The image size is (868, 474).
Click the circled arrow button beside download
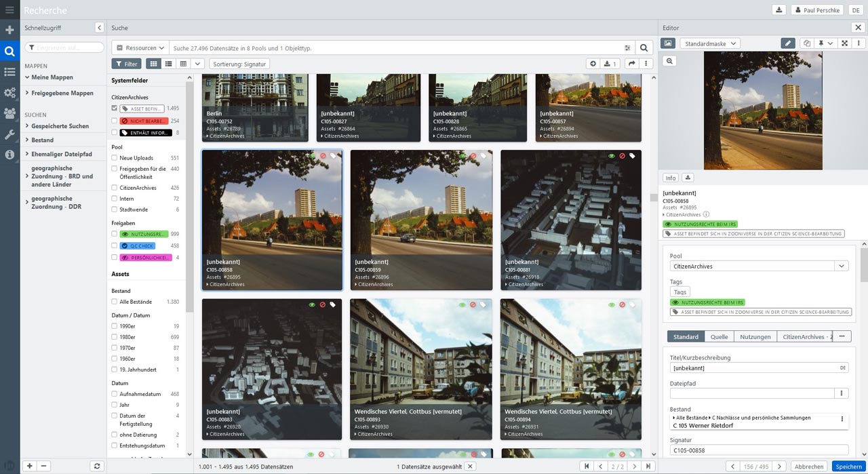click(593, 64)
